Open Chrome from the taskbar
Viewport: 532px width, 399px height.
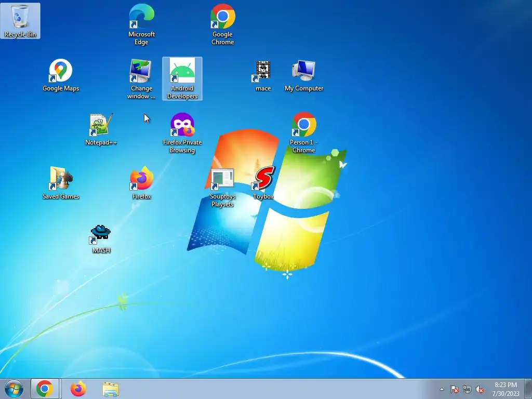45,389
